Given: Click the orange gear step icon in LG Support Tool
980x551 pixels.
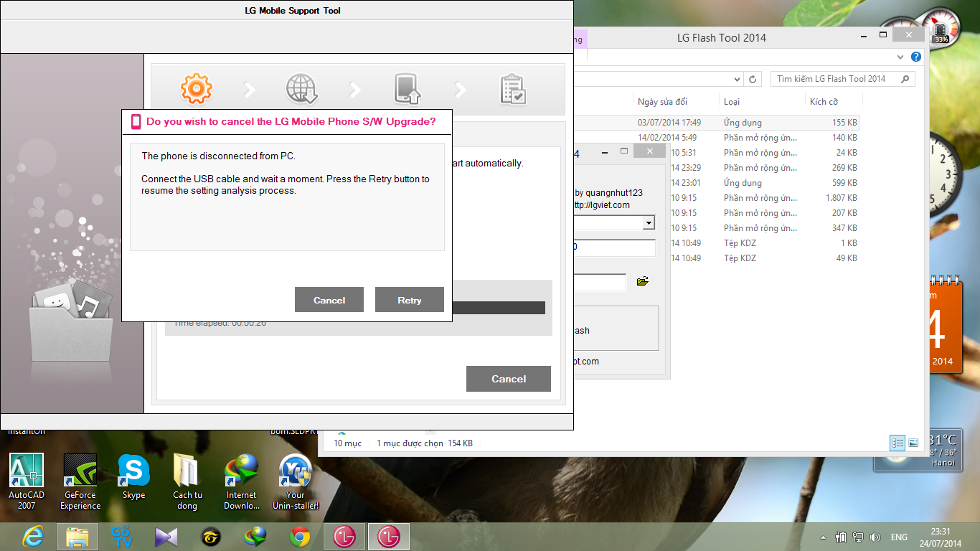Looking at the screenshot, I should coord(196,89).
